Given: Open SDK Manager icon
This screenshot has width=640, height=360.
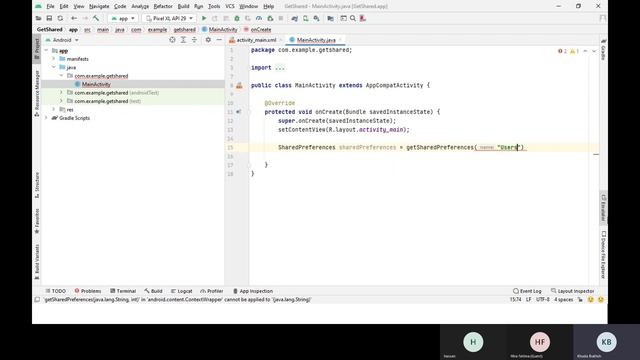Looking at the screenshot, I should (x=317, y=18).
